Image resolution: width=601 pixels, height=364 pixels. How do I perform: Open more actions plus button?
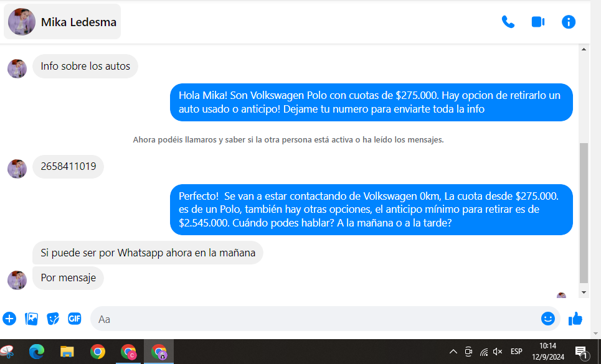pyautogui.click(x=9, y=319)
